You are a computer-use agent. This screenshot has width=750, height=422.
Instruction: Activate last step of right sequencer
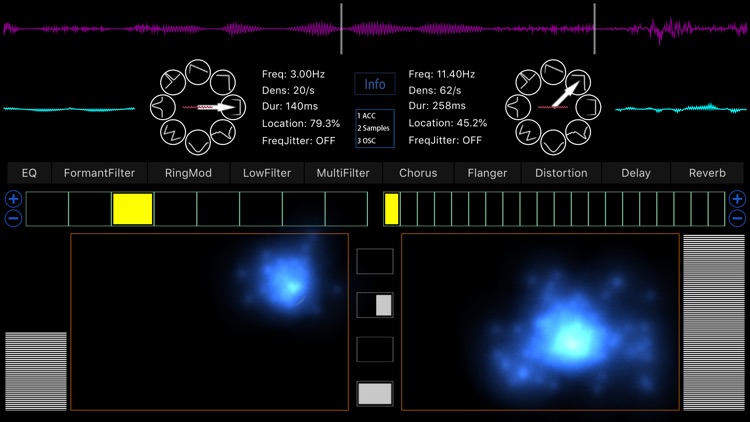click(716, 209)
